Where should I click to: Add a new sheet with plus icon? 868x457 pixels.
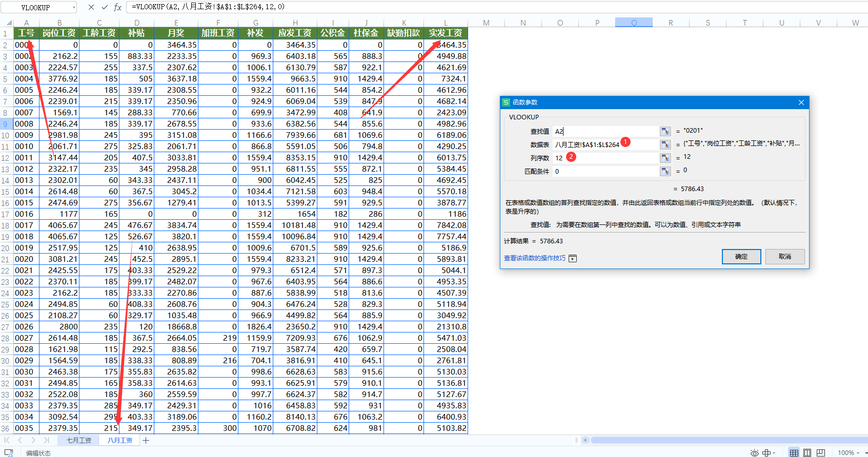tap(146, 440)
